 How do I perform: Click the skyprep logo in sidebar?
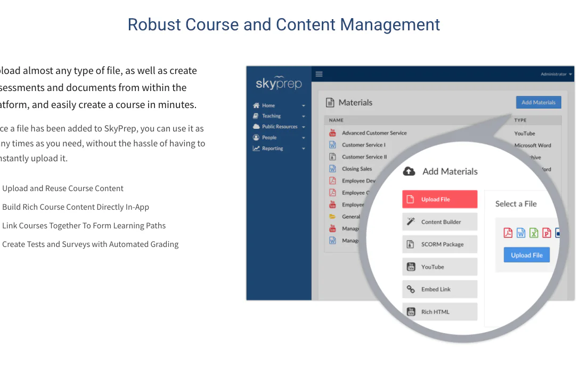(279, 83)
